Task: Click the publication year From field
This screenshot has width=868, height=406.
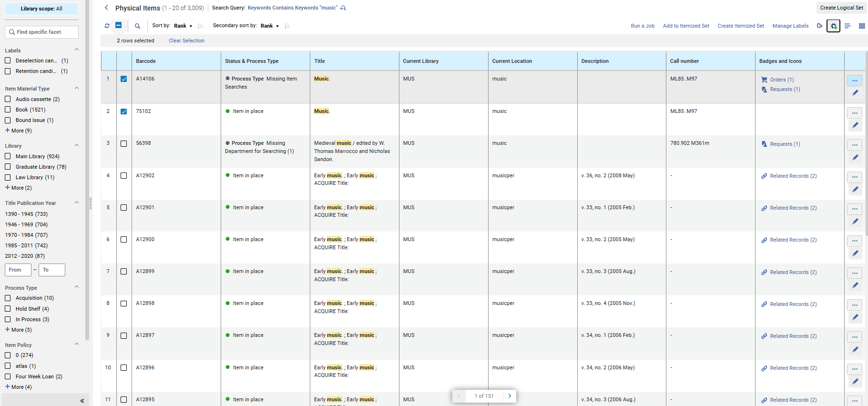Action: coord(18,270)
